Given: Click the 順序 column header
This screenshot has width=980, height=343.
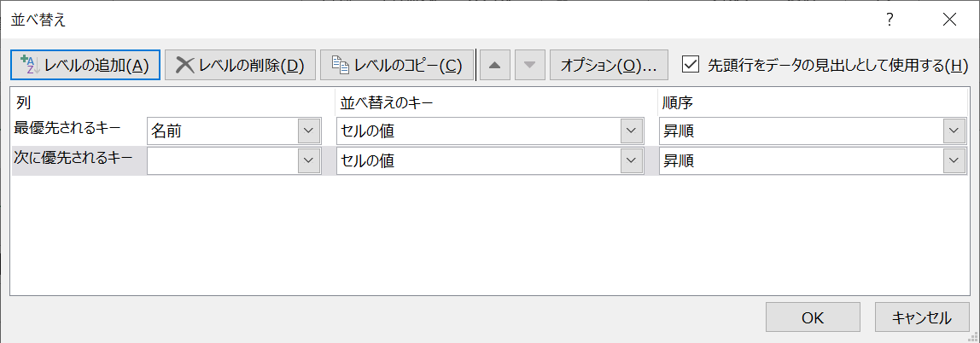Looking at the screenshot, I should [x=813, y=102].
